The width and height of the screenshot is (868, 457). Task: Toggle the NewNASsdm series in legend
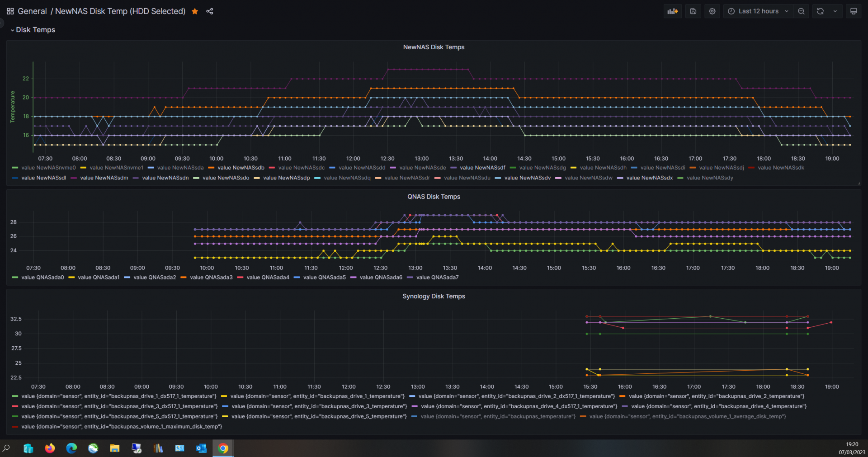click(104, 178)
